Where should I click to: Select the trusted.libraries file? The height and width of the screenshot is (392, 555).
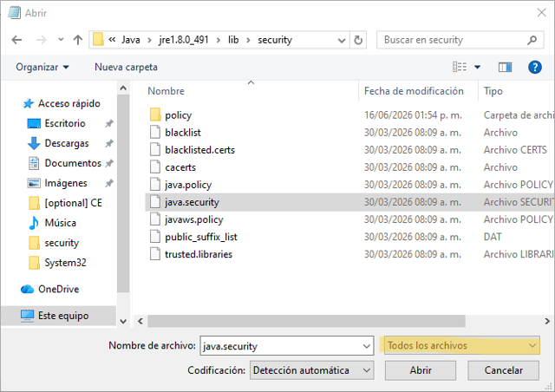tap(199, 254)
